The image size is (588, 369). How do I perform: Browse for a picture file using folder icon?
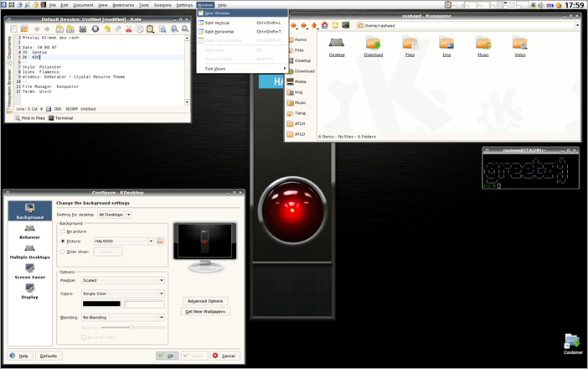160,242
